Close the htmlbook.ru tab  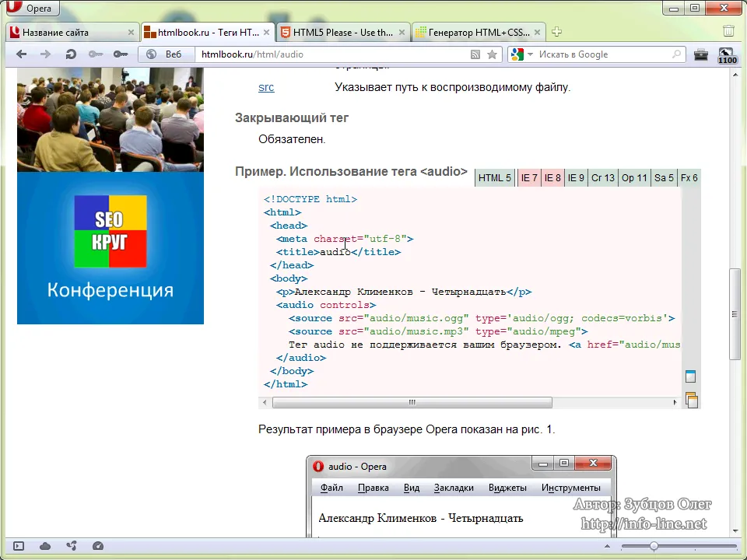tap(266, 33)
